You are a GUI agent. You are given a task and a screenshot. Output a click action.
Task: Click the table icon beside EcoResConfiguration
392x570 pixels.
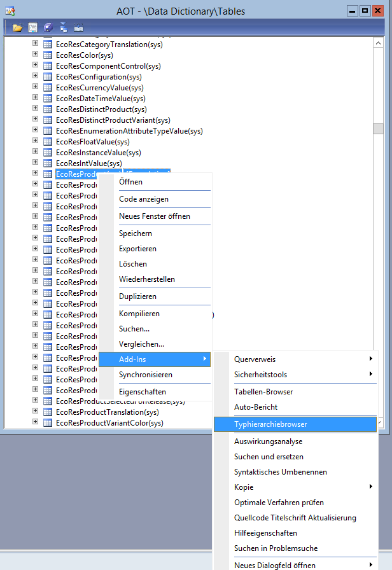[x=48, y=77]
